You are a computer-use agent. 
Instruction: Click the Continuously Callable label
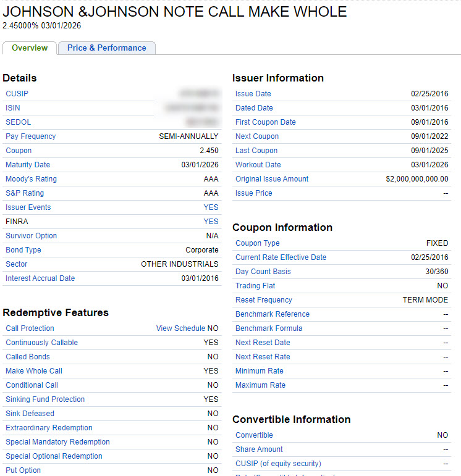[x=41, y=343]
